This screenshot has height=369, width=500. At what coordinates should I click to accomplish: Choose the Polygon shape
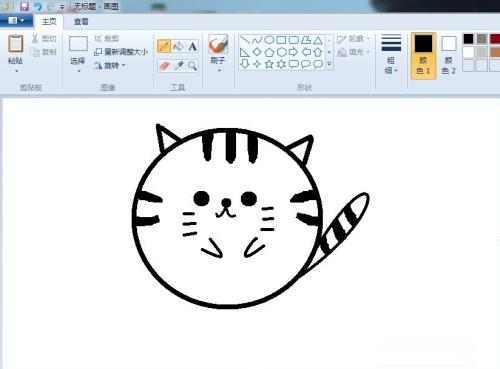click(306, 40)
